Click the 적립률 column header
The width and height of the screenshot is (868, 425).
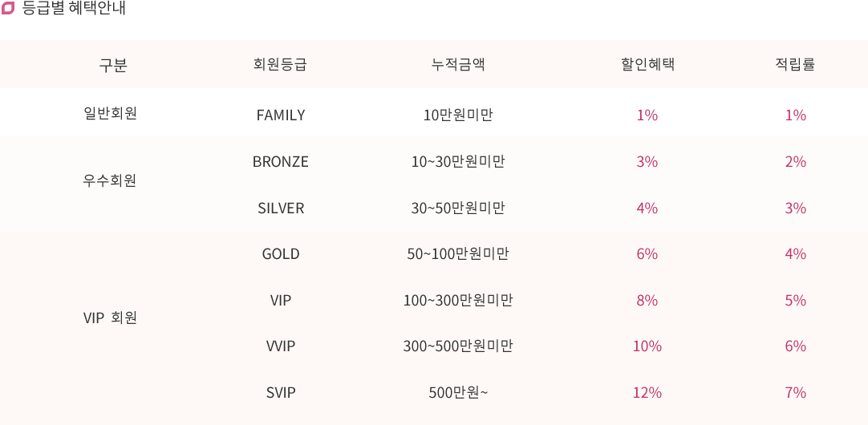[795, 65]
